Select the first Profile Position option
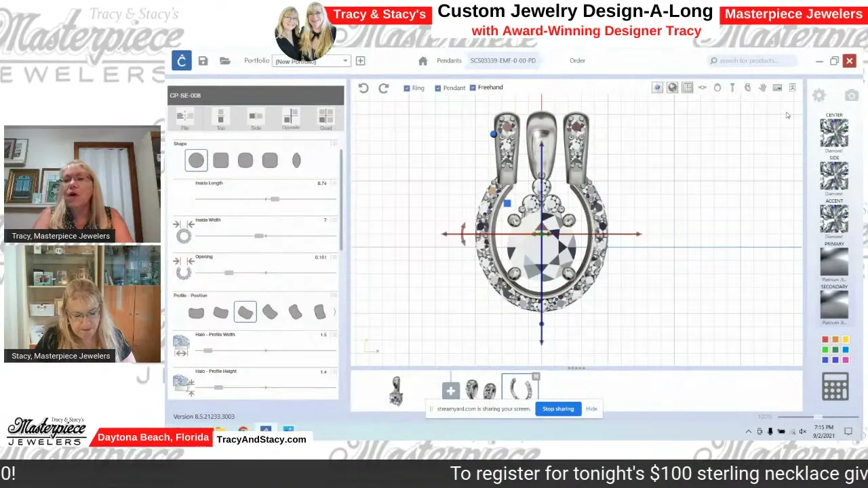The height and width of the screenshot is (488, 868). coord(196,312)
